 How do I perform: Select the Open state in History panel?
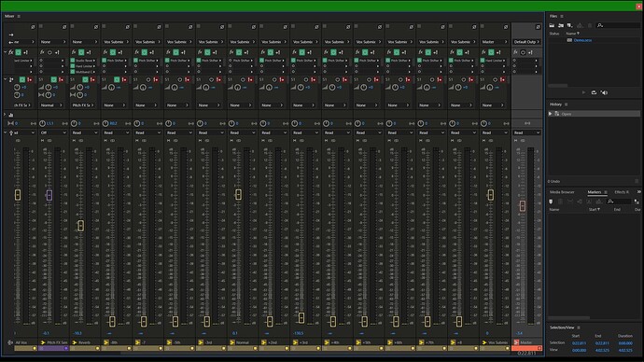[x=595, y=114]
